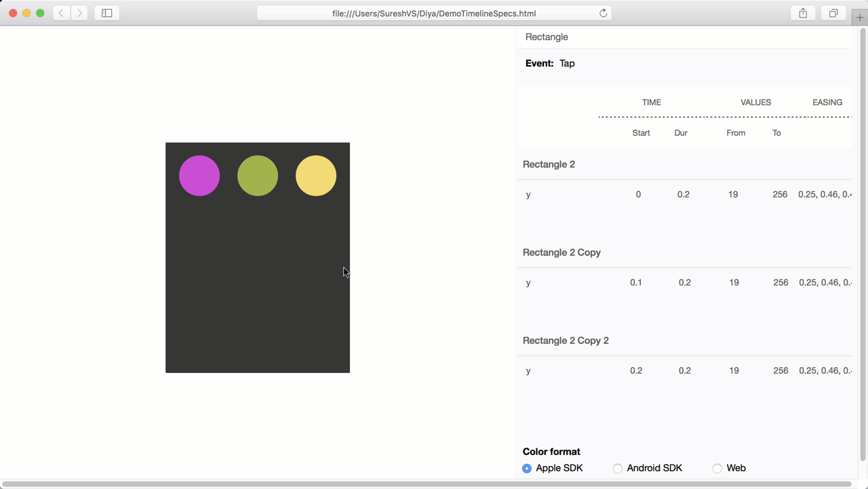
Task: Open the share sheet
Action: [x=802, y=12]
